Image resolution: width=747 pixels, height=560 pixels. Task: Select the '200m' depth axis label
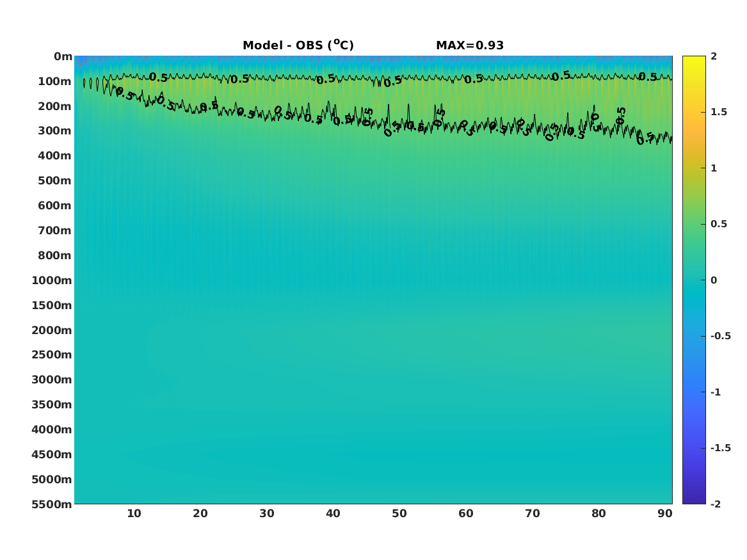tap(55, 106)
